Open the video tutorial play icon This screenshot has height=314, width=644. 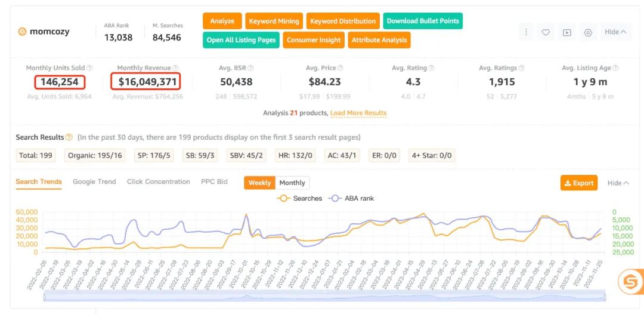click(567, 32)
